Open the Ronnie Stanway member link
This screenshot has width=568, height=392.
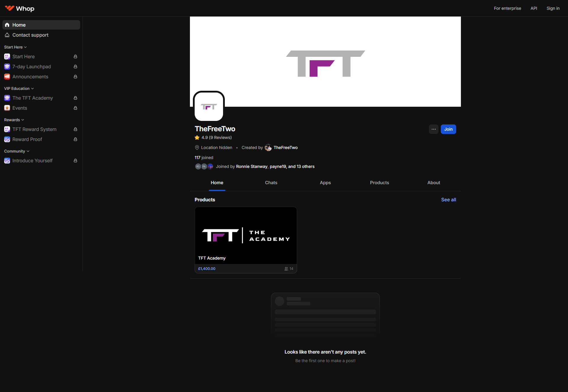coord(252,166)
